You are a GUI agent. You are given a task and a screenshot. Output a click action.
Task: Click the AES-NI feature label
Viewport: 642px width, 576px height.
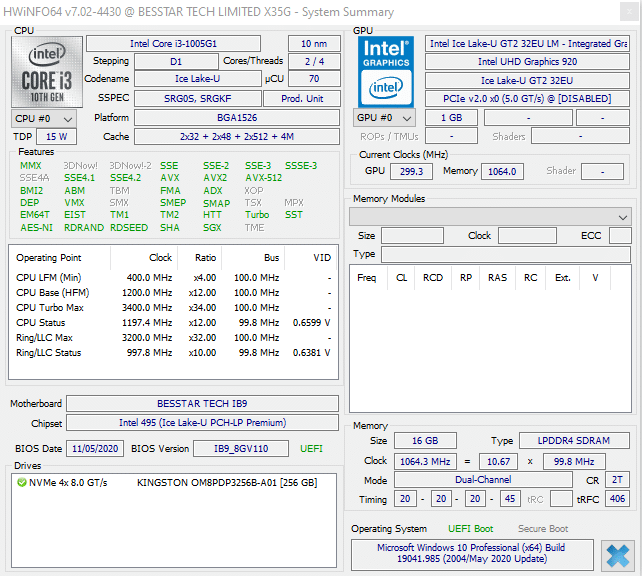tap(36, 228)
